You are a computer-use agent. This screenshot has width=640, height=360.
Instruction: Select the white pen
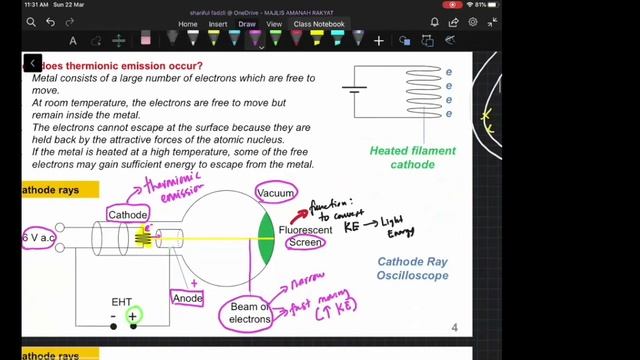[193, 38]
